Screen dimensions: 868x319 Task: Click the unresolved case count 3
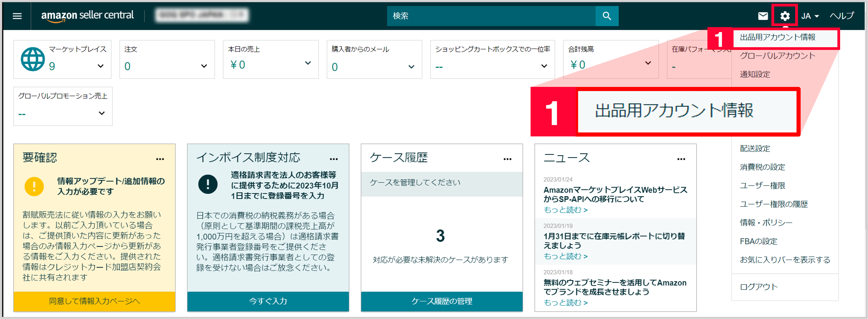tap(440, 236)
